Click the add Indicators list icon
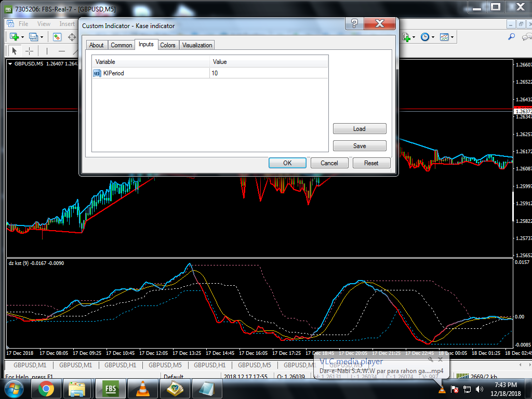Image resolution: width=532 pixels, height=399 pixels. (406, 37)
